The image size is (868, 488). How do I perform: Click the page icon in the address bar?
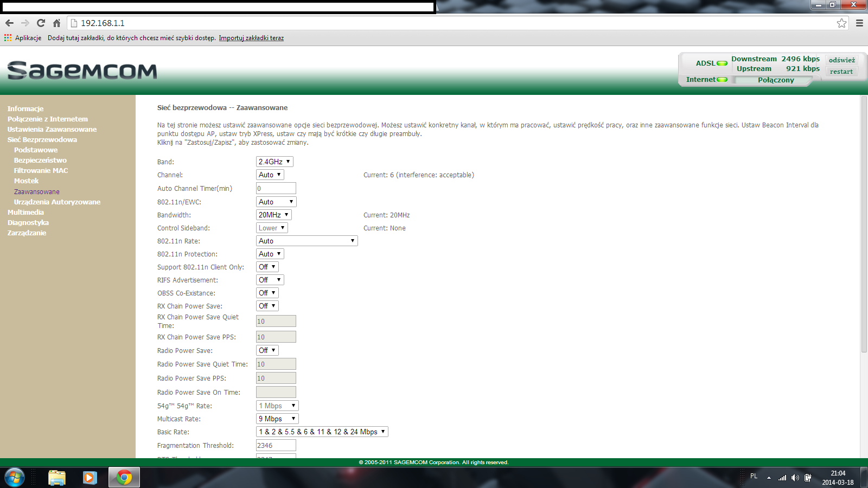[74, 23]
